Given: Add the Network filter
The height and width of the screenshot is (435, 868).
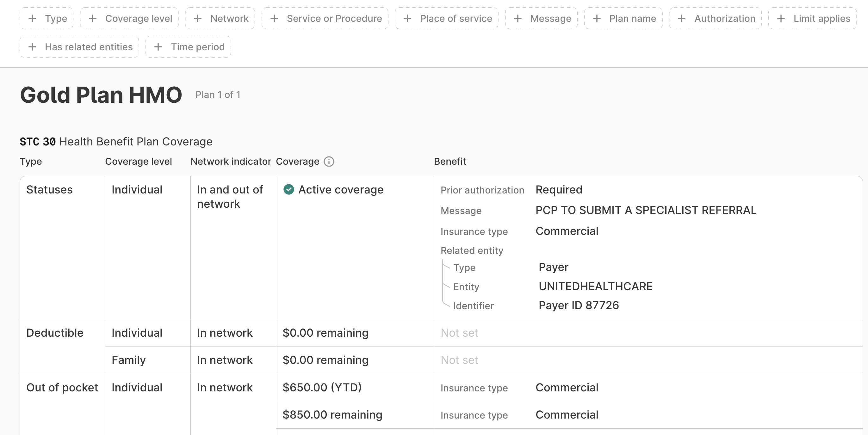Looking at the screenshot, I should (x=220, y=18).
